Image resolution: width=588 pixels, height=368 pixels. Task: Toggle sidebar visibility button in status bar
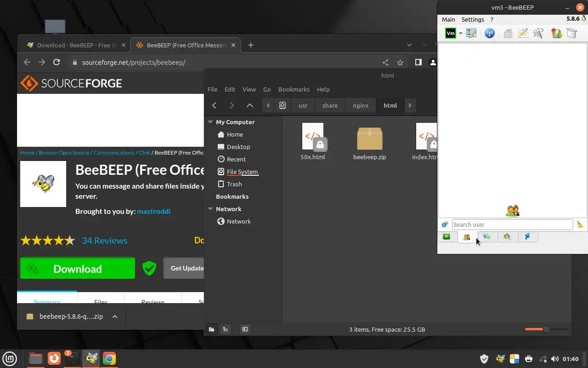(x=245, y=329)
